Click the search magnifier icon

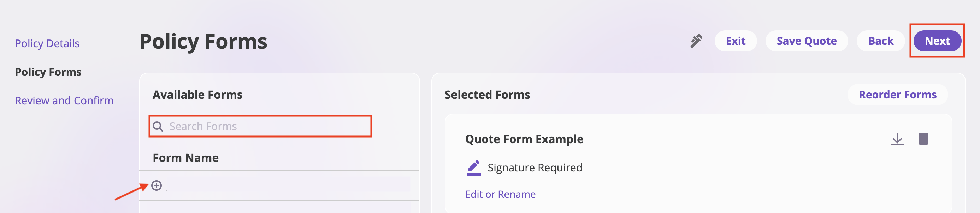pyautogui.click(x=159, y=126)
